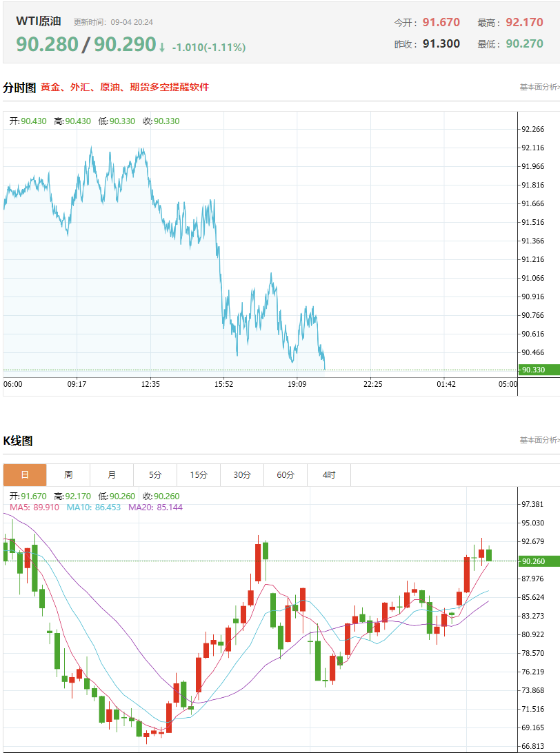Viewport: 560px width, 753px height.
Task: Open the 15分 K-line tab
Action: coord(199,475)
